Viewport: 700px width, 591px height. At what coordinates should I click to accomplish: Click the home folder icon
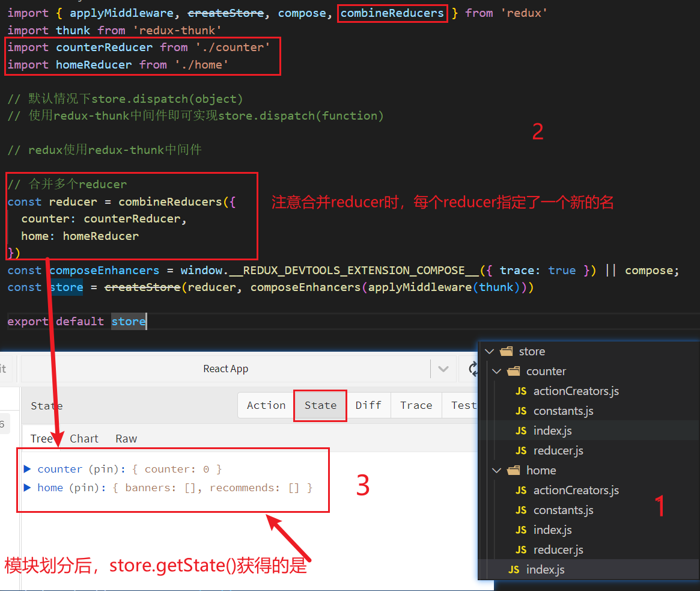[x=514, y=470]
